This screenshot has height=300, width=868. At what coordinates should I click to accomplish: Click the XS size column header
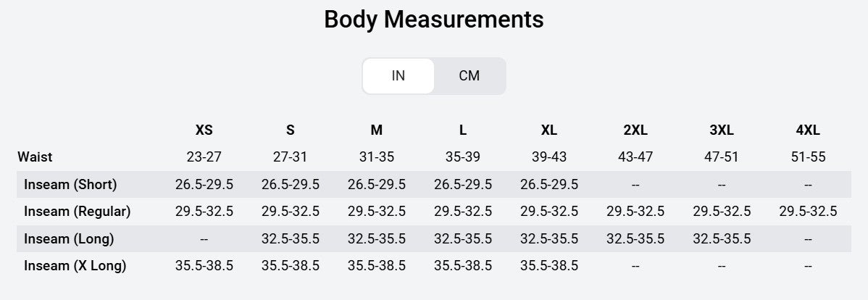click(204, 130)
